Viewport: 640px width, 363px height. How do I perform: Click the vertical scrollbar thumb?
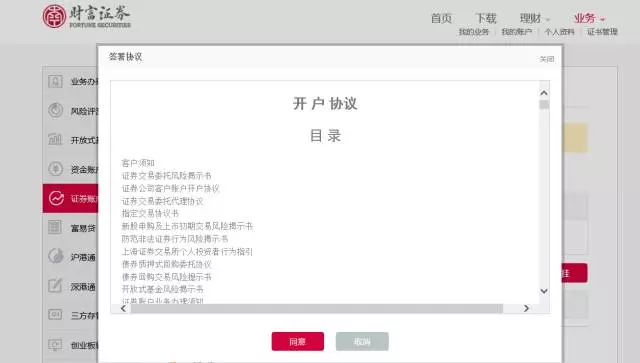tap(544, 105)
